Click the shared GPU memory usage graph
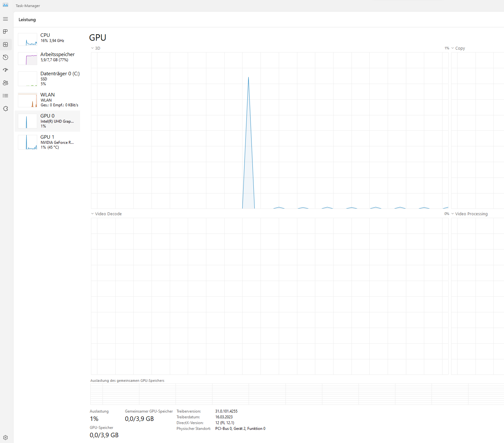 tap(297, 394)
